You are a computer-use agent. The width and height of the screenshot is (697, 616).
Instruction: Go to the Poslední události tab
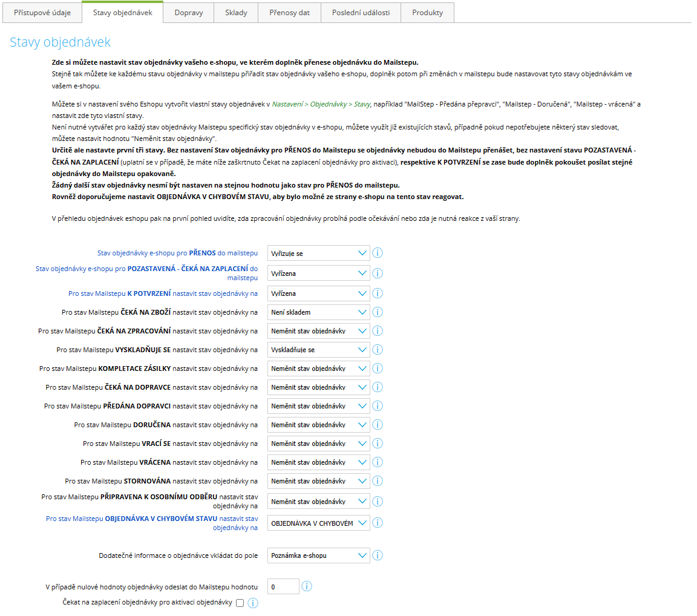pyautogui.click(x=361, y=13)
